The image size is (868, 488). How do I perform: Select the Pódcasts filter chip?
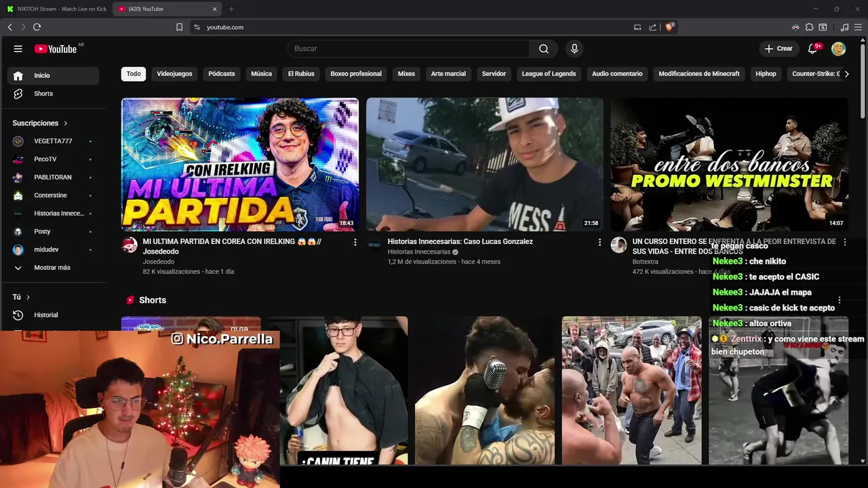pos(222,74)
